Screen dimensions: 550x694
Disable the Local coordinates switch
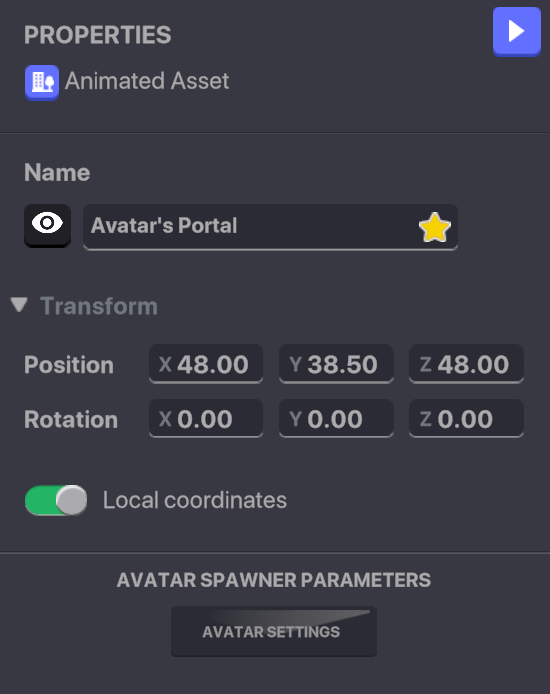tap(56, 500)
